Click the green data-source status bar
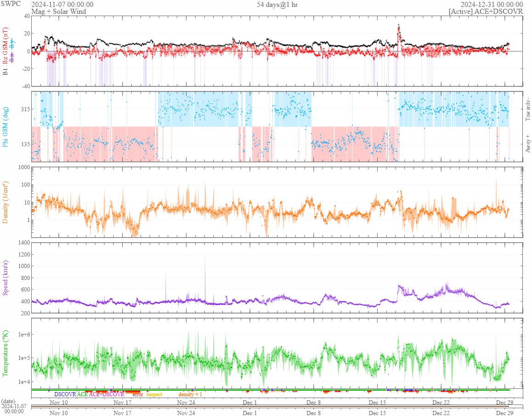532x416 pixels. tap(271, 390)
